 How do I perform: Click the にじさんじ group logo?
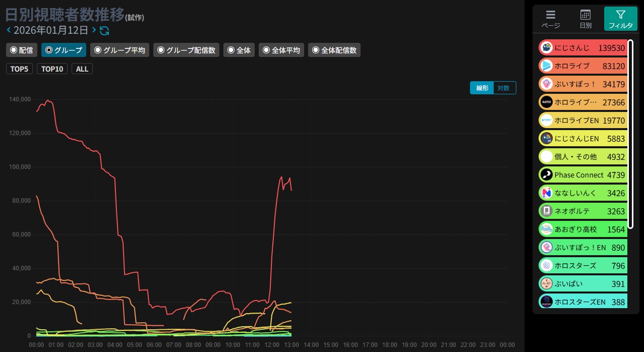[x=546, y=48]
